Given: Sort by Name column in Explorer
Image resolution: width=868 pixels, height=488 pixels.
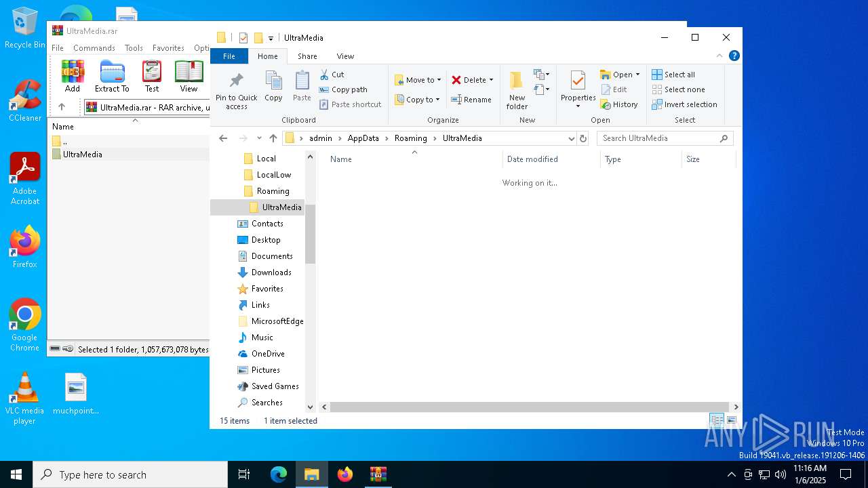Looking at the screenshot, I should pos(414,159).
